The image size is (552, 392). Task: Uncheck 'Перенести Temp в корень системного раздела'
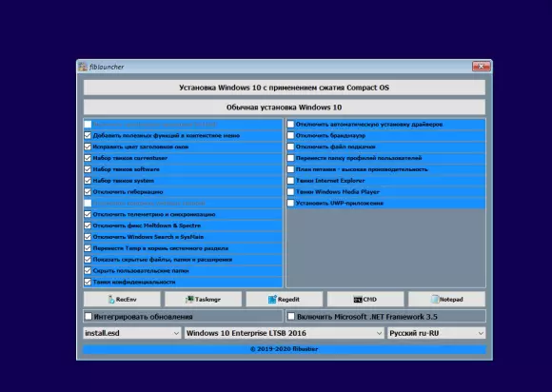coord(88,248)
